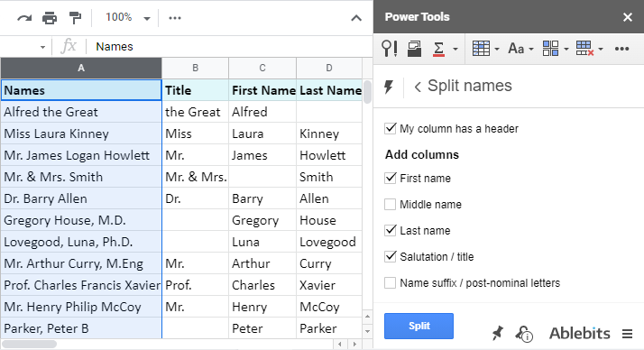Select column C header
This screenshot has width=644, height=350.
click(x=262, y=69)
